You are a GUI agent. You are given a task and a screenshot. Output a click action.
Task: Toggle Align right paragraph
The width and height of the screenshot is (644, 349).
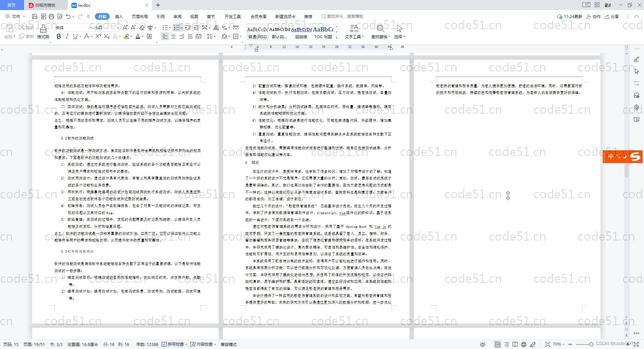(182, 36)
